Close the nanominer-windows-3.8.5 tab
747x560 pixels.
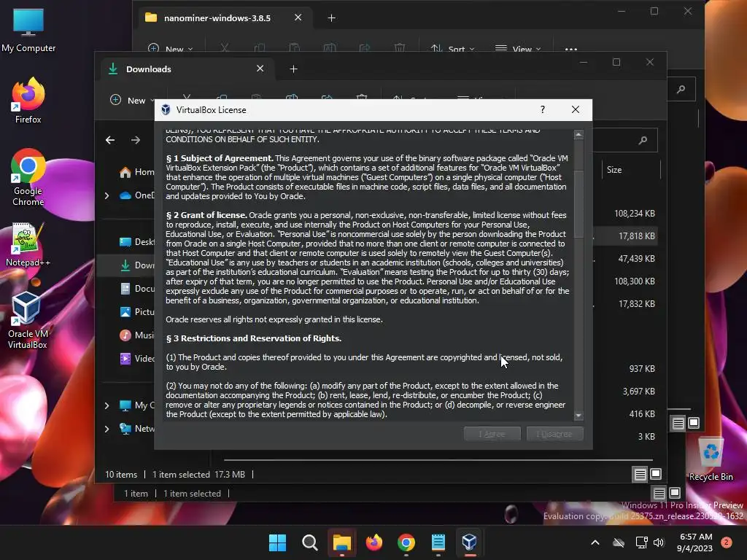pos(298,17)
